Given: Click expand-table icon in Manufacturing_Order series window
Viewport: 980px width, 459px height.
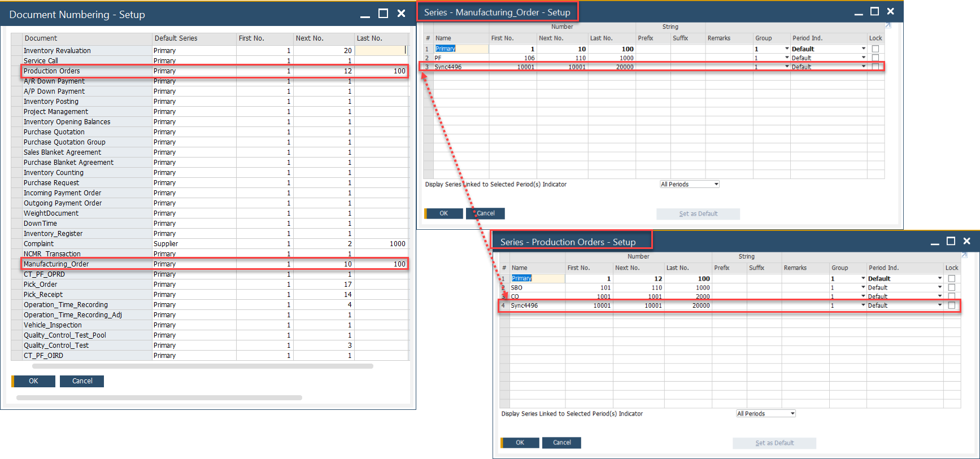Looking at the screenshot, I should pos(887,25).
